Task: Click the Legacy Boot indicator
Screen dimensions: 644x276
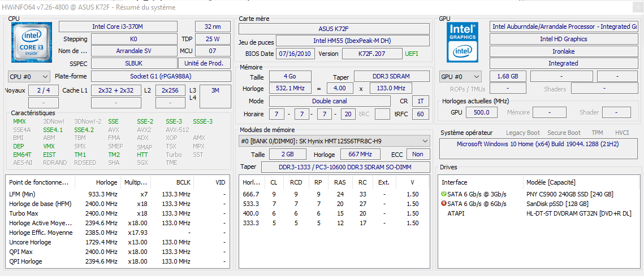Action: (x=522, y=133)
